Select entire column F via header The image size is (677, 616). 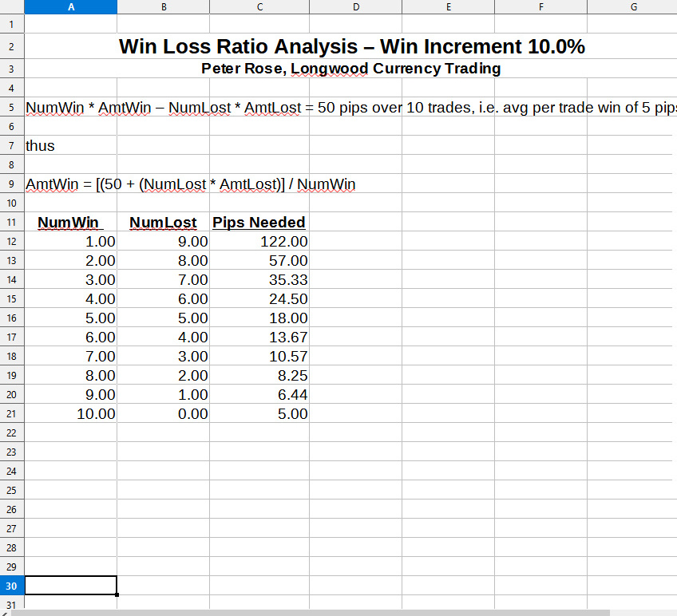[x=541, y=7]
